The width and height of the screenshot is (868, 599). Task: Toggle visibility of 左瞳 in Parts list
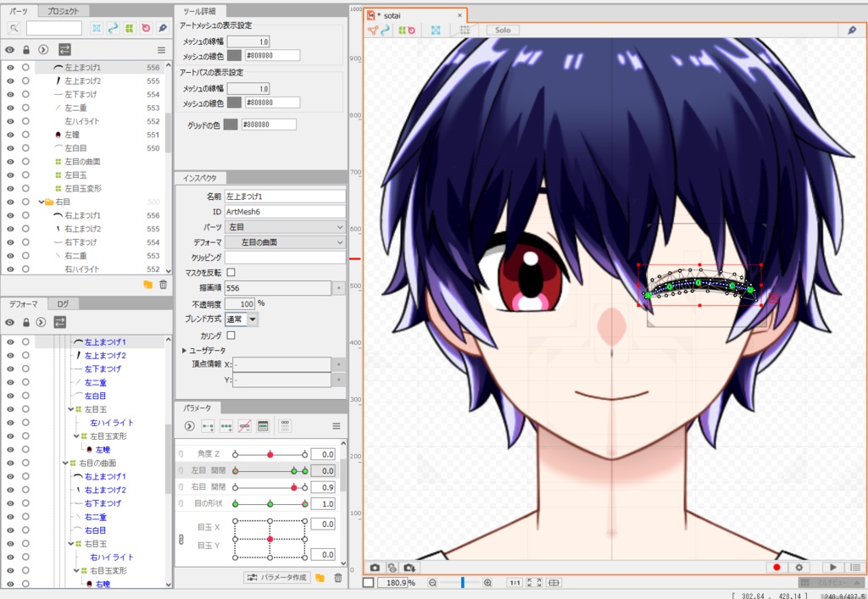(x=10, y=135)
